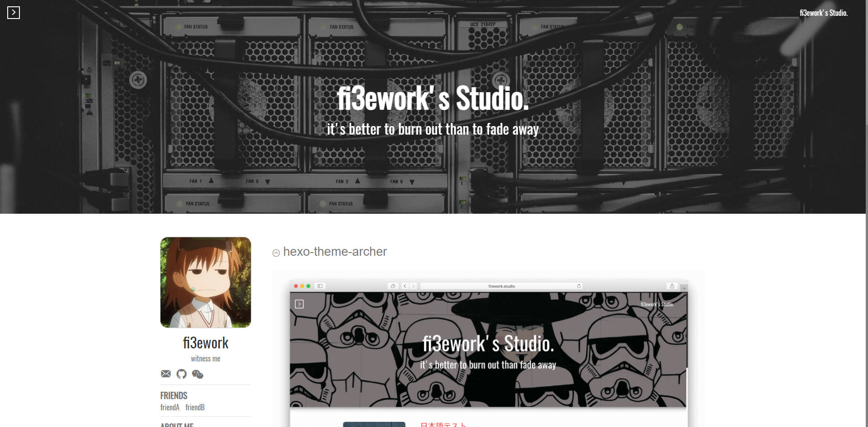Visit the friendA link
The image size is (868, 427).
(x=170, y=407)
